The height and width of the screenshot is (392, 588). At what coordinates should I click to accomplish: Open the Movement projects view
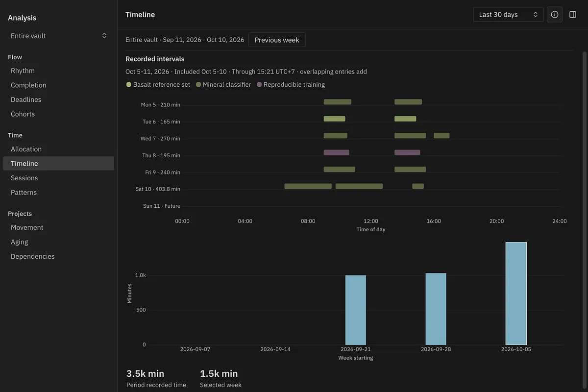58,227
